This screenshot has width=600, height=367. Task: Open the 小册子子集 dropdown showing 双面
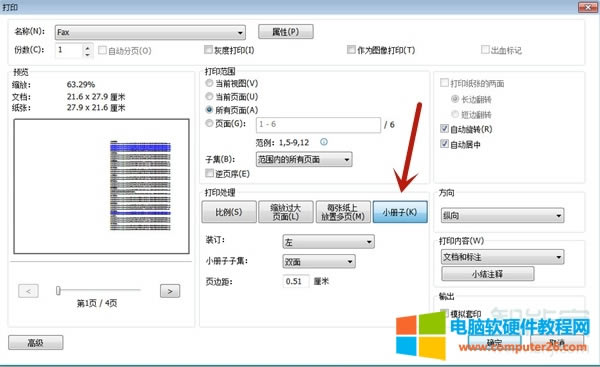(319, 262)
